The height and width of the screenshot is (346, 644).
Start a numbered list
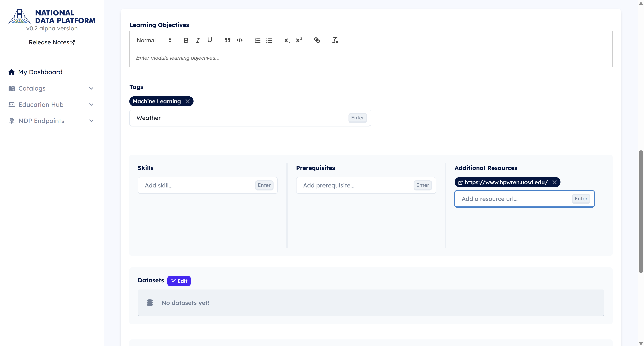click(x=257, y=40)
